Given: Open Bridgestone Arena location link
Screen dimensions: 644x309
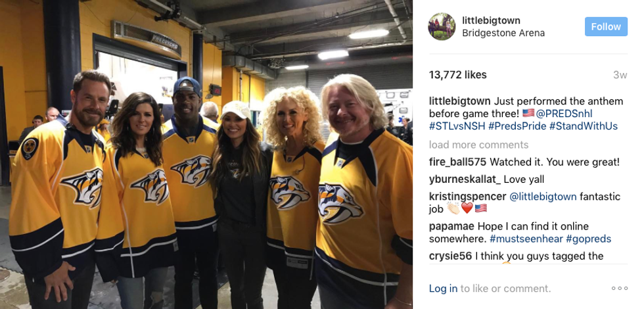Looking at the screenshot, I should (503, 34).
